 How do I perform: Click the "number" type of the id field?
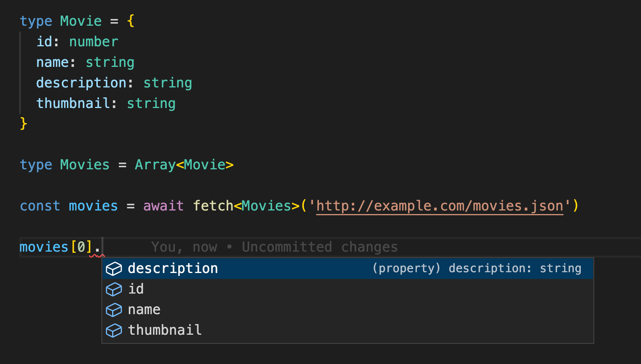click(x=94, y=42)
